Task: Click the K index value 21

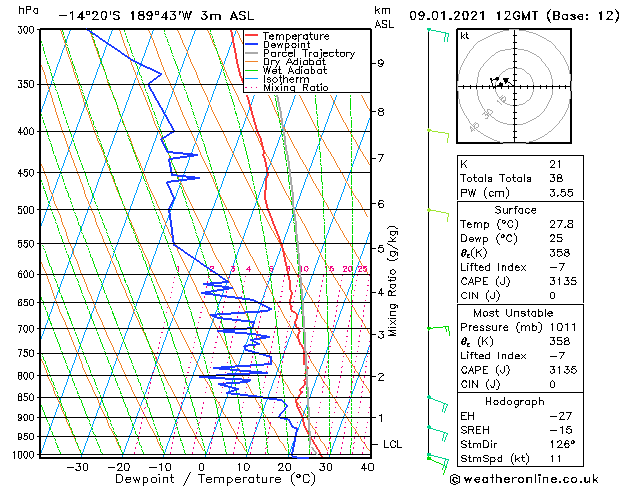Action: [556, 164]
